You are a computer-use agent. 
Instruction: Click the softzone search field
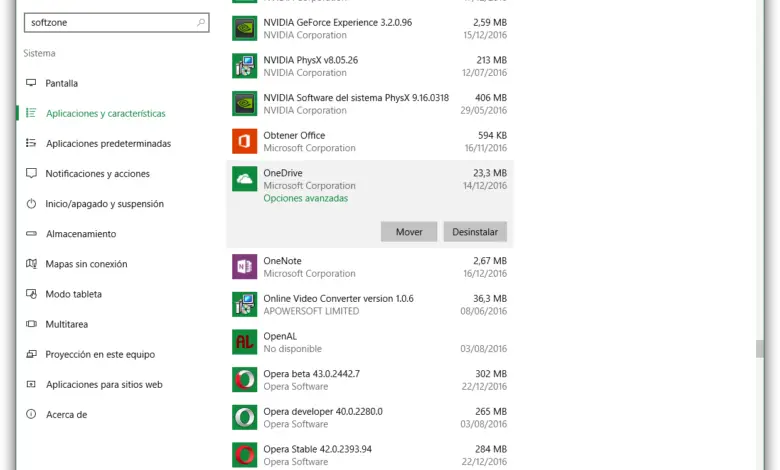point(116,22)
